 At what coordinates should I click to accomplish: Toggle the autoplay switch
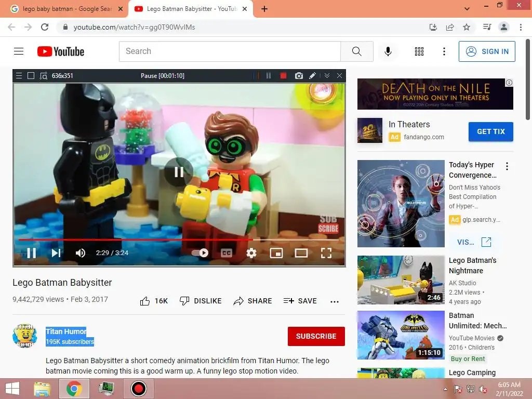pos(200,253)
